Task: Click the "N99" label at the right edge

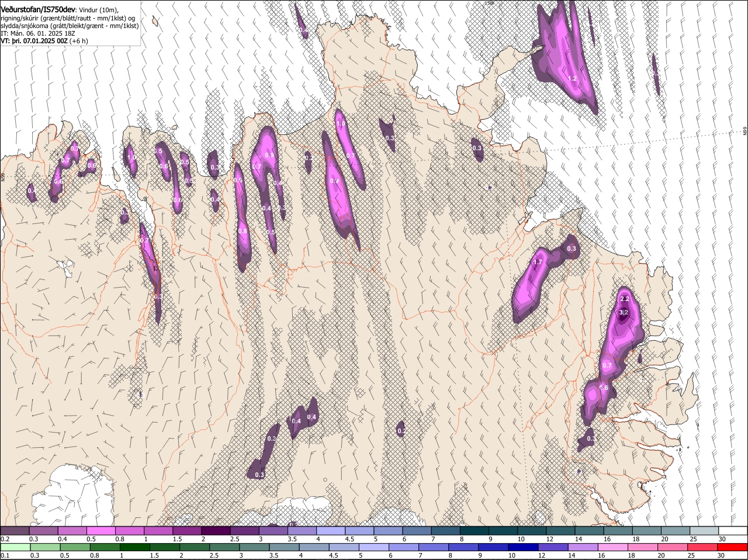Action: point(745,132)
